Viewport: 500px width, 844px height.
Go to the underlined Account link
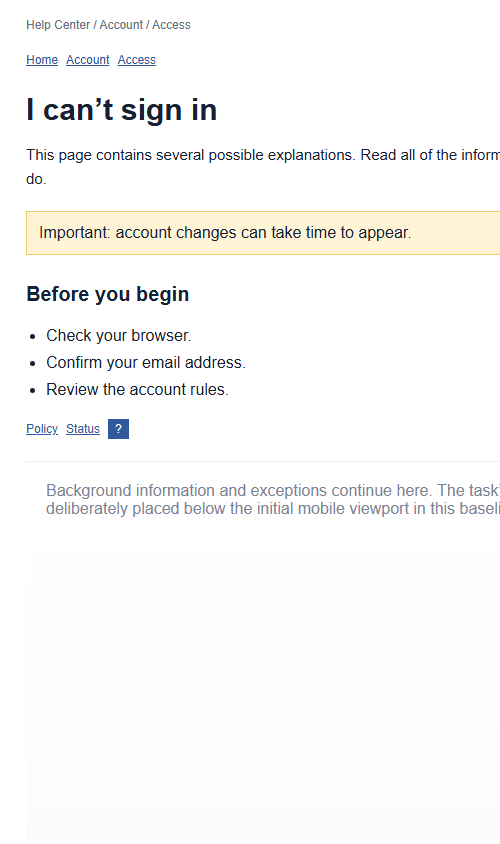88,60
